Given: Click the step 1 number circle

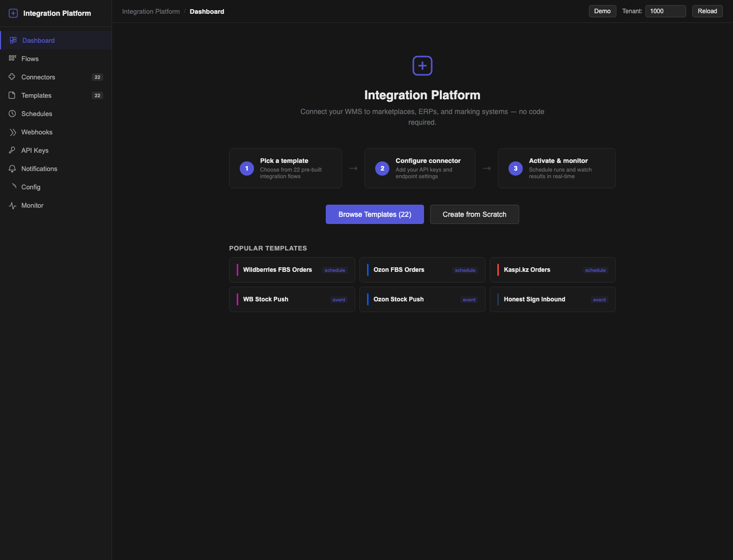Looking at the screenshot, I should (x=247, y=169).
